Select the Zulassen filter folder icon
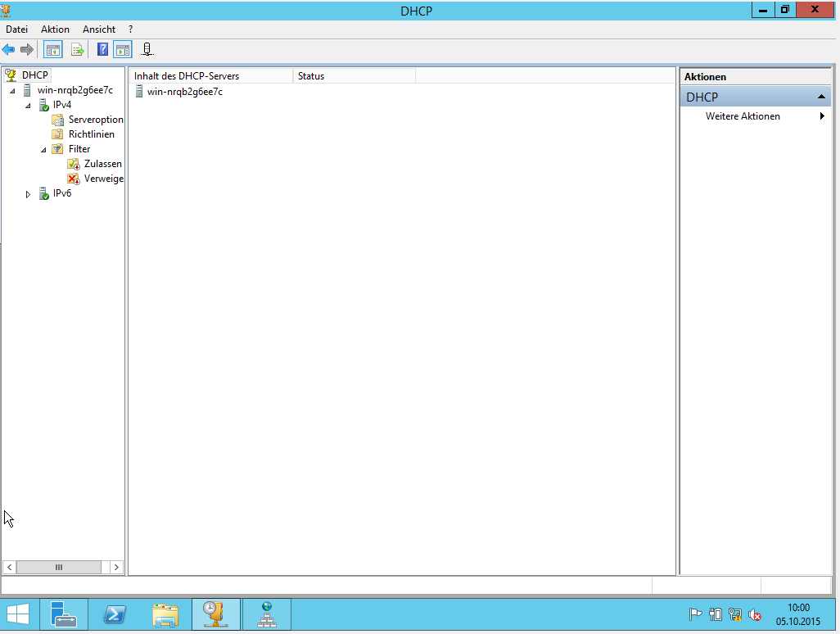Viewport: 840px width, 634px height. (74, 164)
